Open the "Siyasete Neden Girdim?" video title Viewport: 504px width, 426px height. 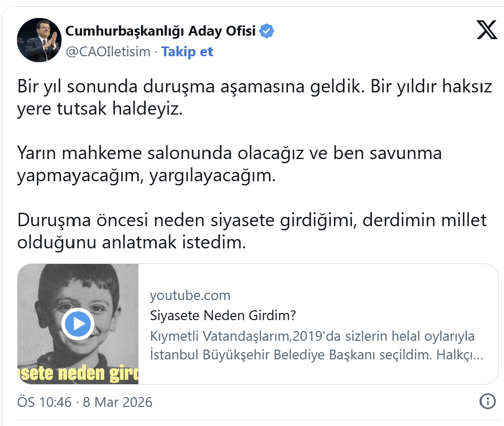coord(223,315)
